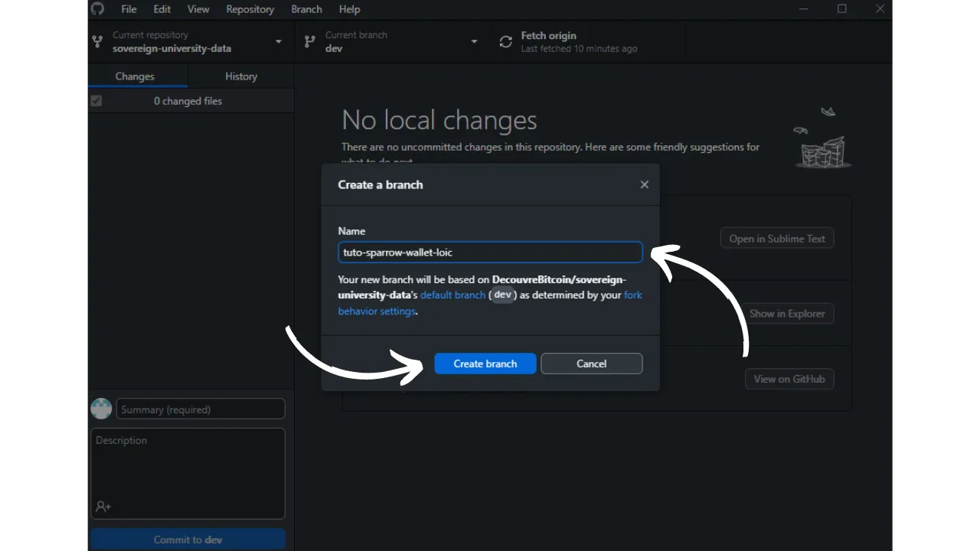Screen dimensions: 980x551
Task: Click the user avatar near the Summary field
Action: [x=101, y=409]
